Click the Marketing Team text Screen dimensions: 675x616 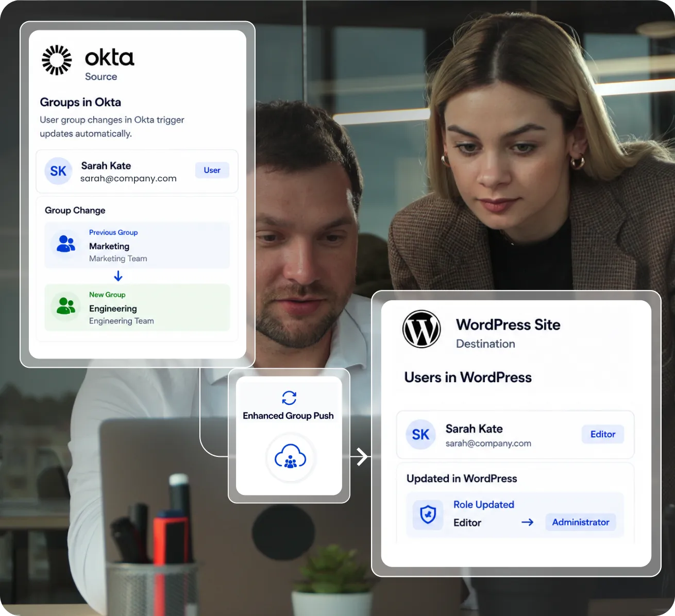click(118, 259)
